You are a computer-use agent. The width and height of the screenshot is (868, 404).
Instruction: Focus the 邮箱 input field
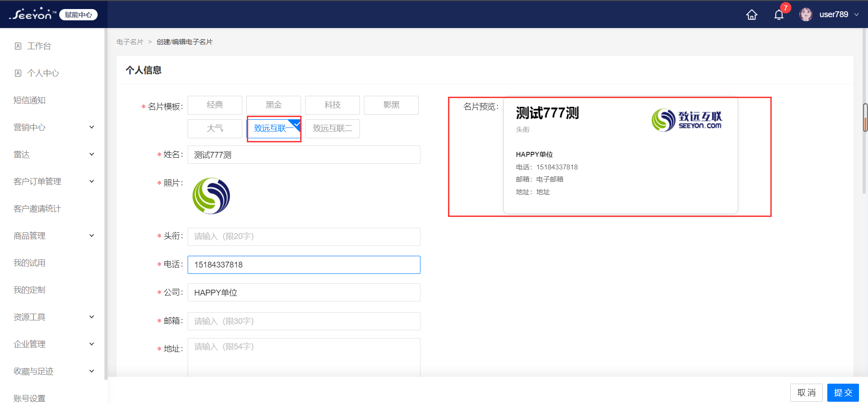pyautogui.click(x=304, y=321)
